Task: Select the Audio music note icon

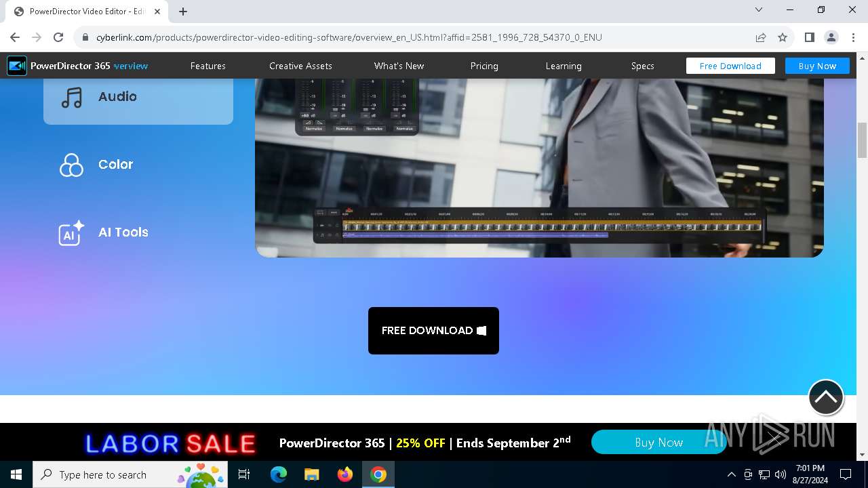Action: (71, 97)
